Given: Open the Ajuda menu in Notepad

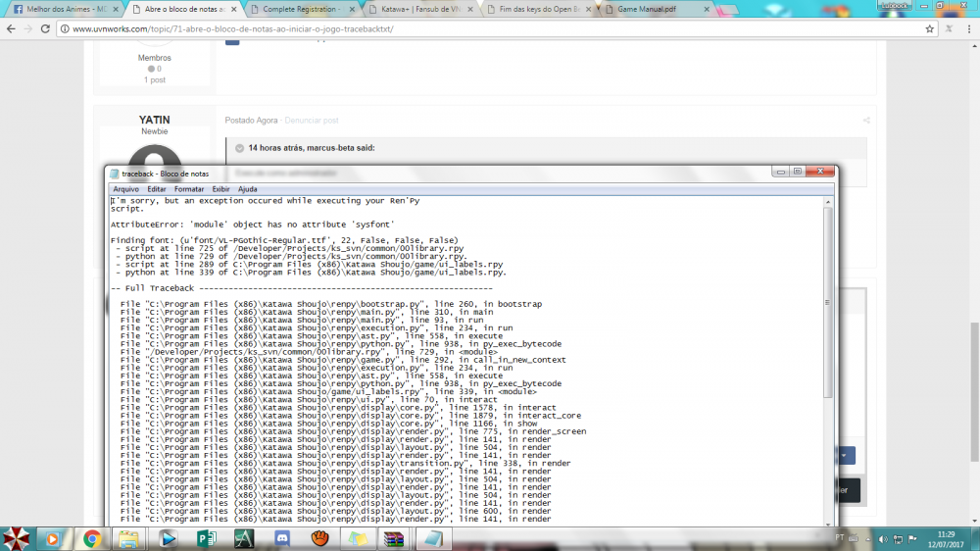Looking at the screenshot, I should [247, 189].
